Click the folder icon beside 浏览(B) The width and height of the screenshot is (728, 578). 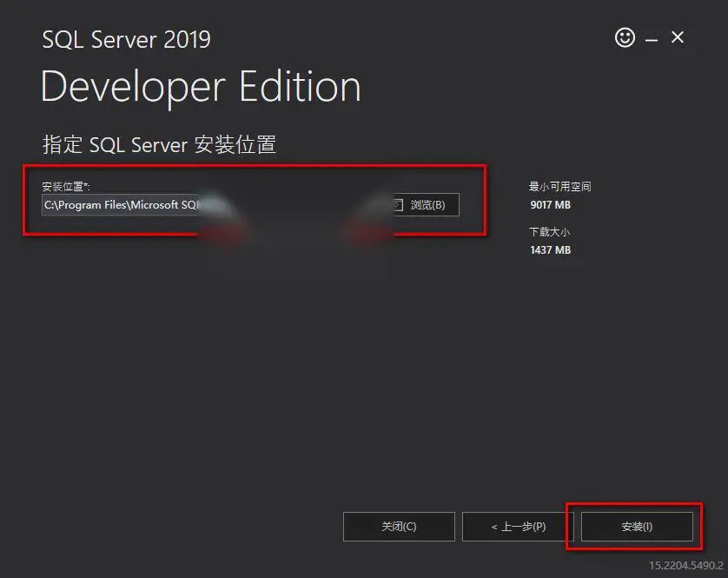coord(398,205)
